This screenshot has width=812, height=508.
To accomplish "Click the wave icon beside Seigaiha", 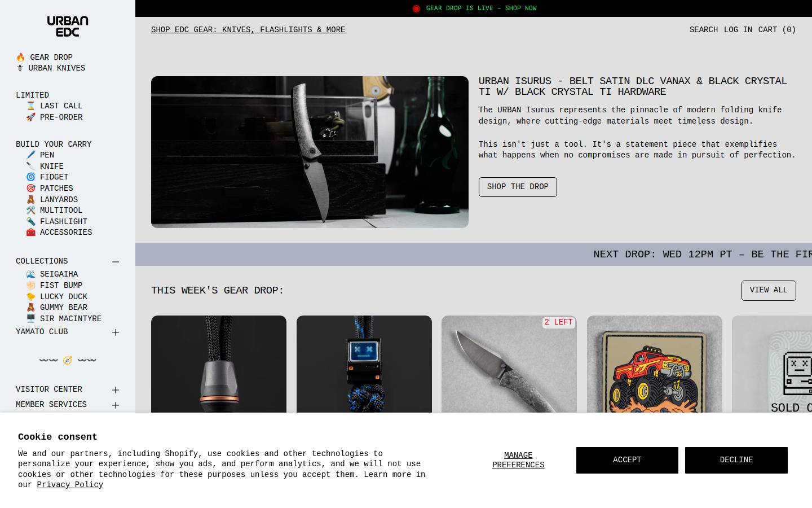I will (30, 274).
